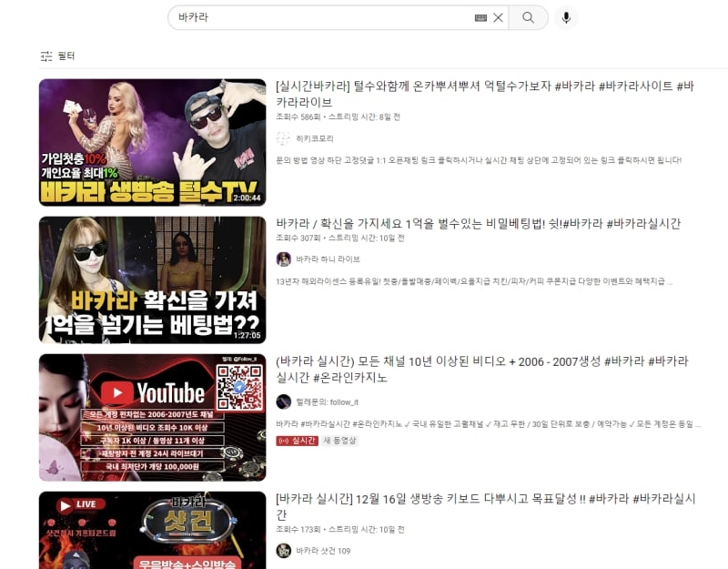Open the 필터 filter options
The image size is (728, 569).
pyautogui.click(x=57, y=56)
